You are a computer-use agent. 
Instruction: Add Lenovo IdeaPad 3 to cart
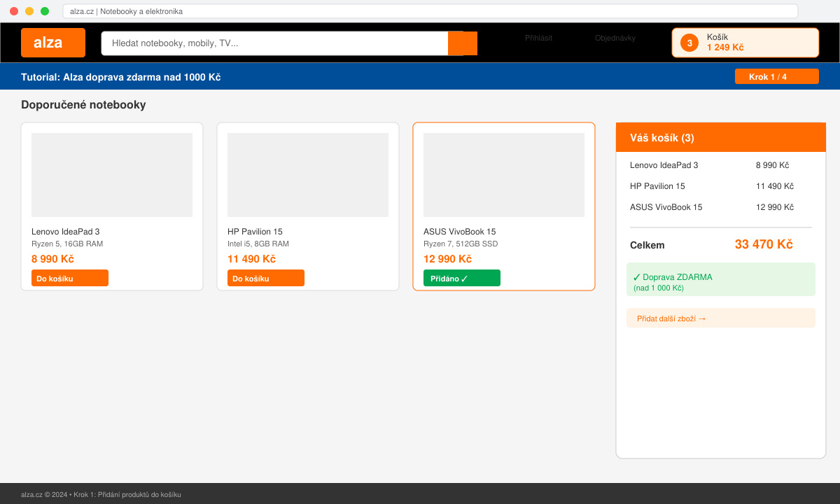click(70, 278)
